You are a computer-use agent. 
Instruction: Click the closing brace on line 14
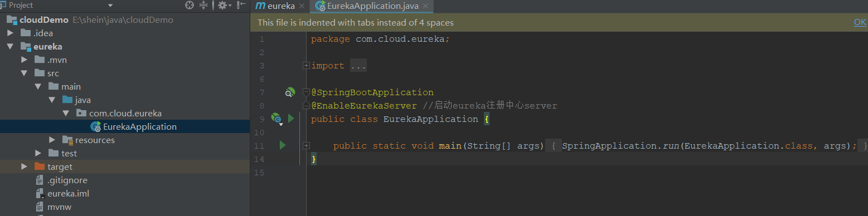click(314, 159)
